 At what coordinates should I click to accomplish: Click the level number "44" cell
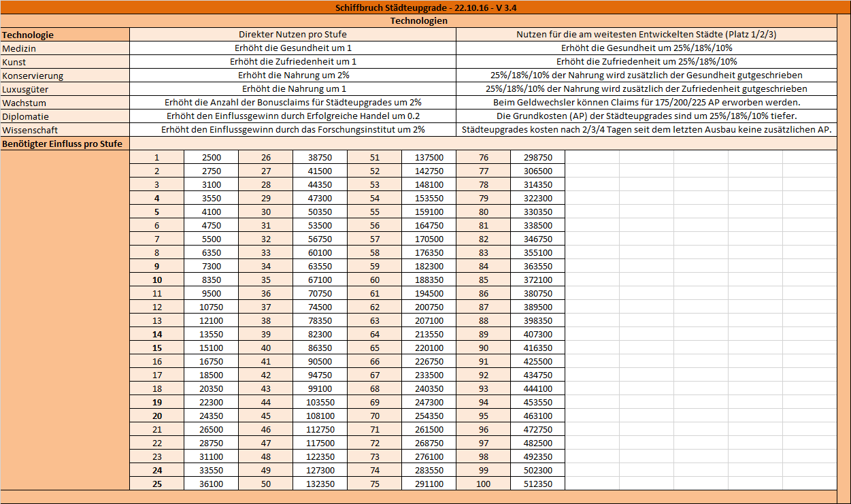pyautogui.click(x=265, y=402)
